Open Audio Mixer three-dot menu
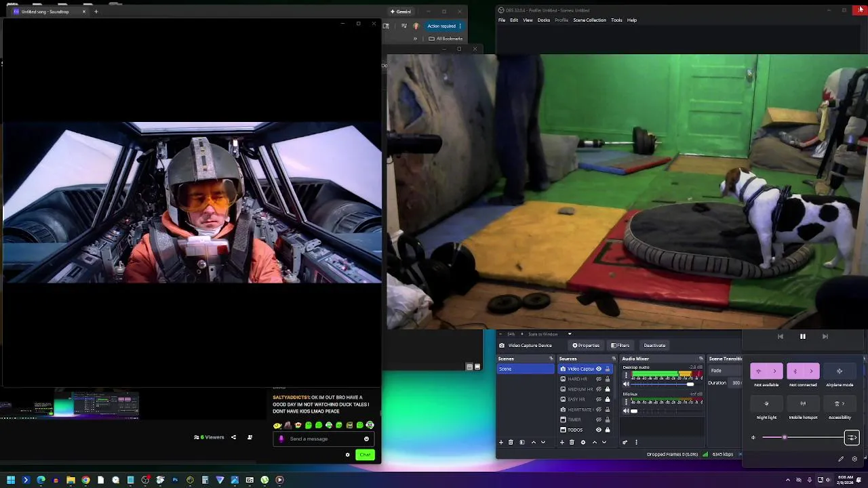Screen dimensions: 868x488 coord(636,442)
